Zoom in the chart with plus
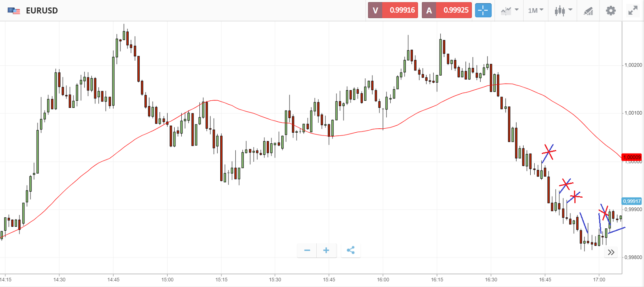The image size is (644, 287). 326,250
